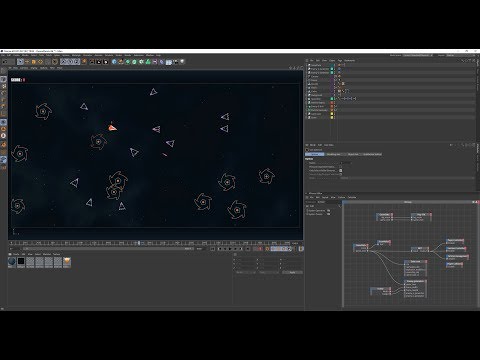Toggle the checked box in Attributes Basic properties
This screenshot has height=360, width=480.
coord(340,170)
